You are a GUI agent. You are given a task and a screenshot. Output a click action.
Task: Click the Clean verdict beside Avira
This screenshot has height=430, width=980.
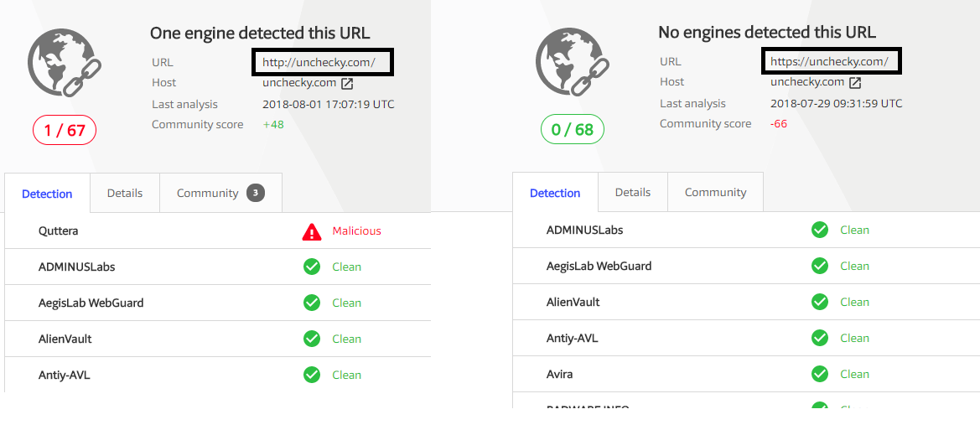pos(854,375)
